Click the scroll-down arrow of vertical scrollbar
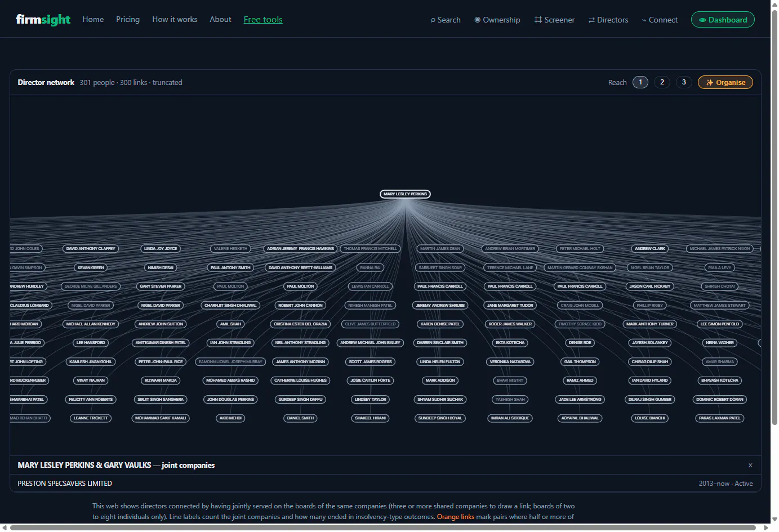Viewport: 779px width, 532px height. click(774, 520)
